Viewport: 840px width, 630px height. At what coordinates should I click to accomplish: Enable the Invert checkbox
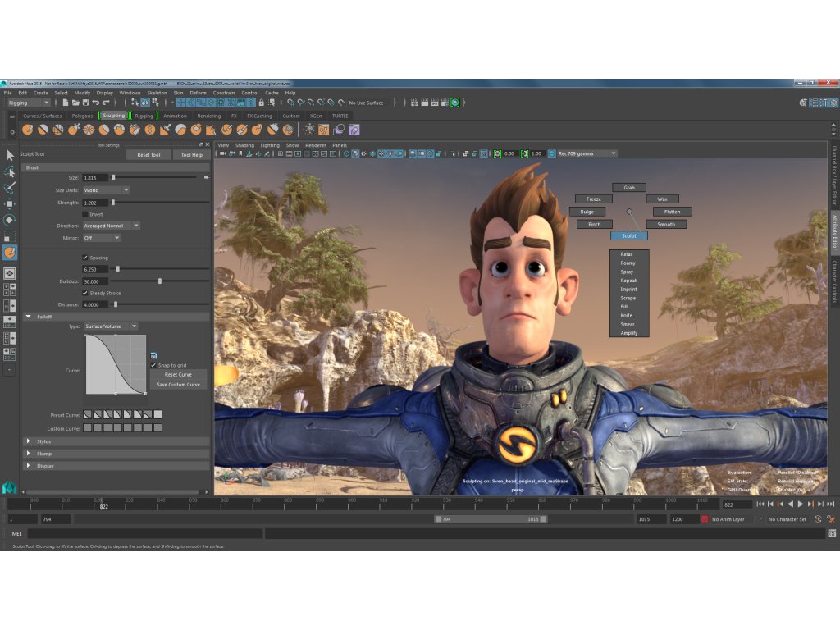86,214
